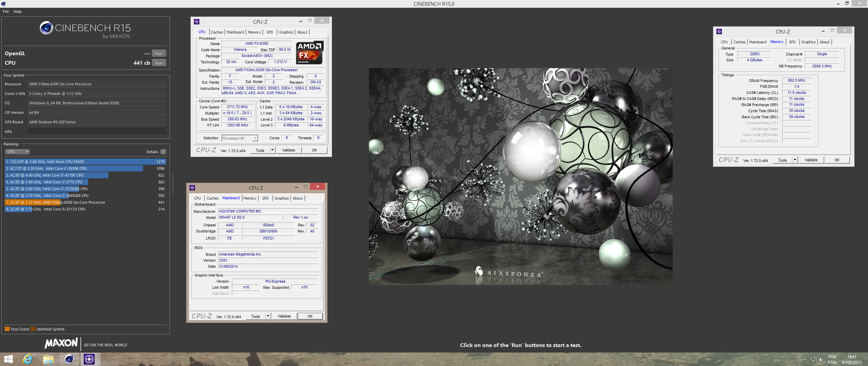Select ranking row Intel Core i5-3317U
This screenshot has height=366, width=868.
pos(85,209)
